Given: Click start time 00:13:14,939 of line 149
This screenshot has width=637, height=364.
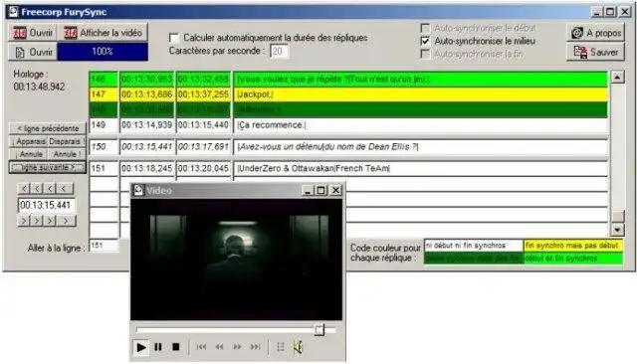Looking at the screenshot, I should pos(146,125).
